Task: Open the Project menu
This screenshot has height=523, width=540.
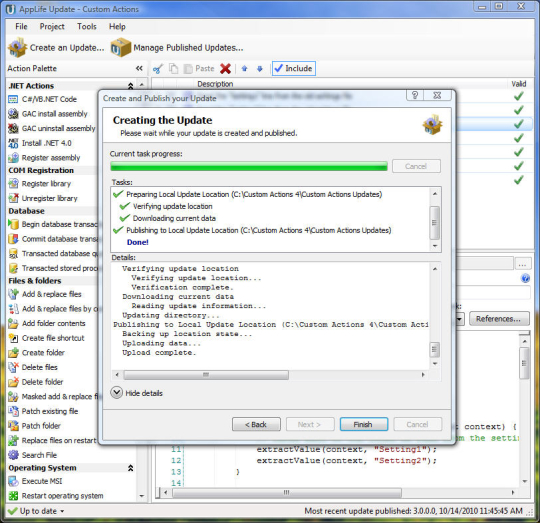Action: click(x=52, y=27)
